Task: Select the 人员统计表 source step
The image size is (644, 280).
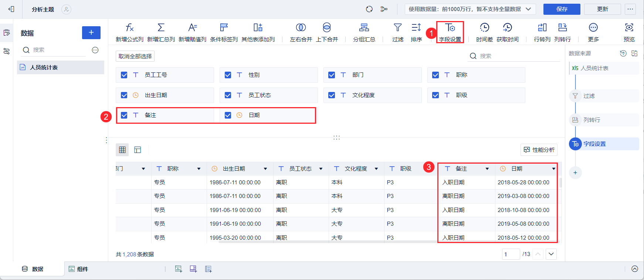Action: coord(604,68)
